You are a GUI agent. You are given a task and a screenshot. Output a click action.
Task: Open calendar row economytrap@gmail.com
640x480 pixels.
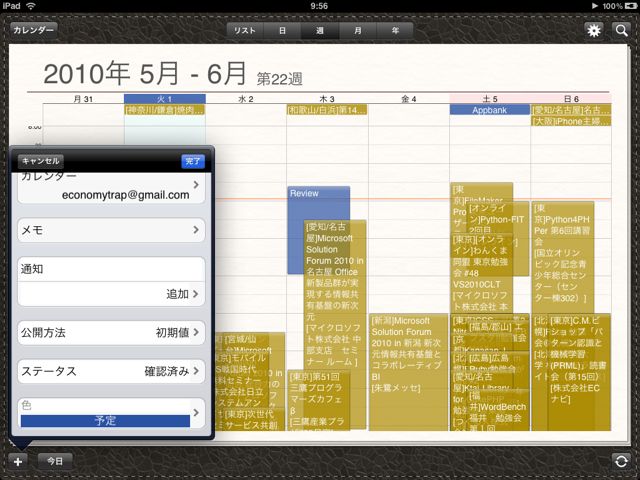pyautogui.click(x=111, y=188)
